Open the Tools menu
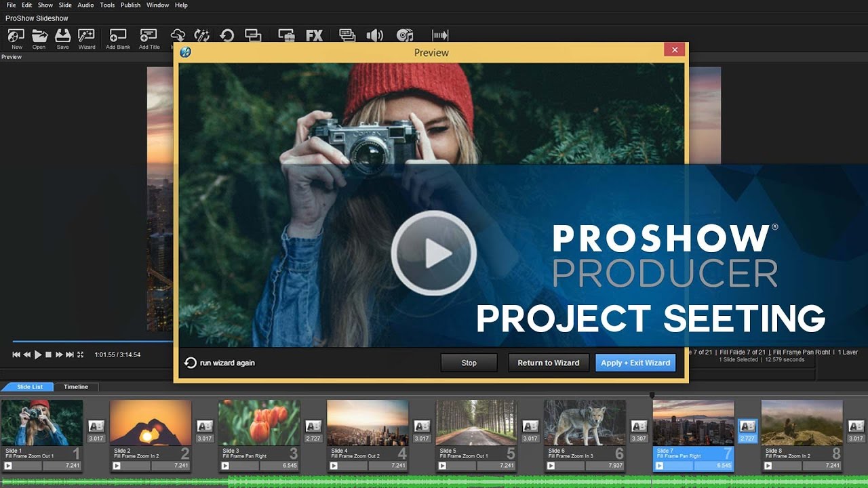This screenshot has height=488, width=868. pos(107,5)
